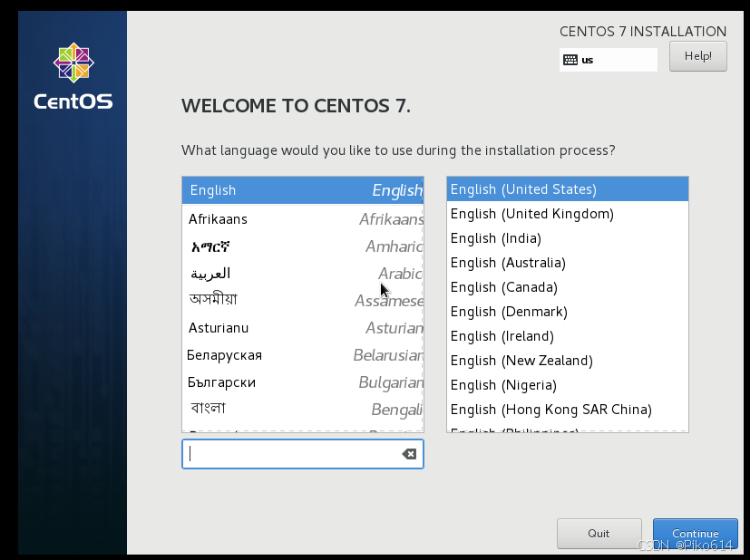Image resolution: width=750 pixels, height=560 pixels.
Task: Choose English (Australia) locale
Action: point(568,262)
